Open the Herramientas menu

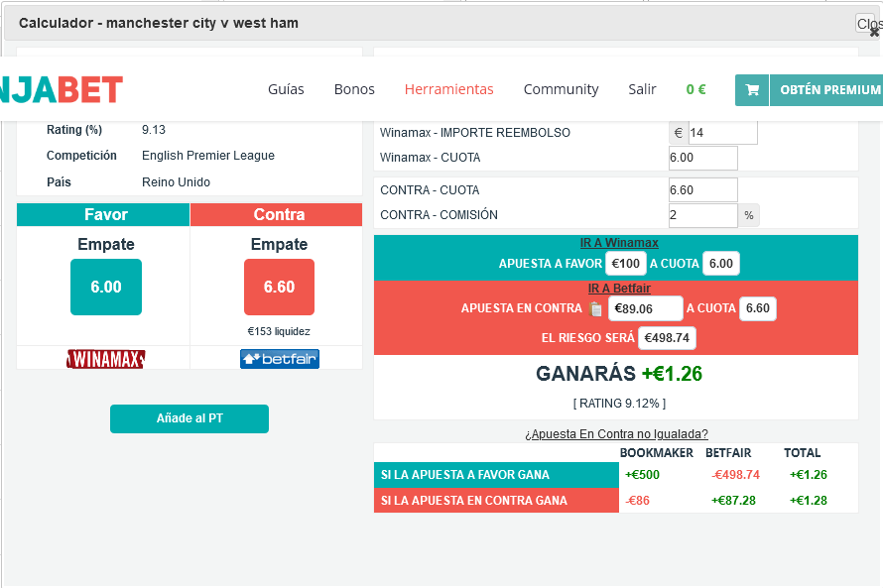[448, 89]
